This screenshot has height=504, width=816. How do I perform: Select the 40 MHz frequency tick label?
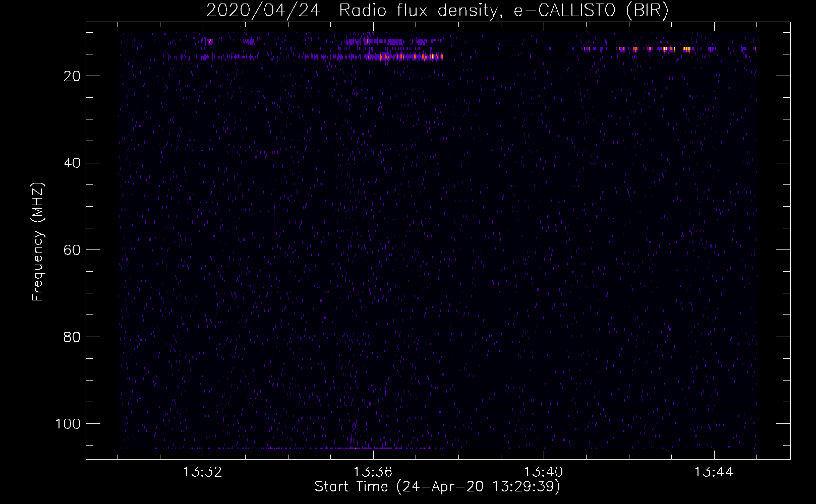tap(72, 163)
